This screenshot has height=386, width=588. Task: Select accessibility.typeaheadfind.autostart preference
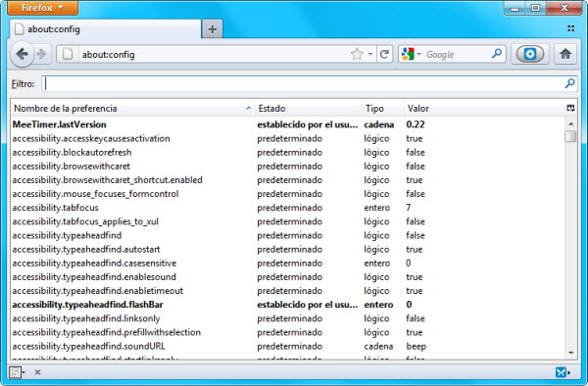point(287,250)
